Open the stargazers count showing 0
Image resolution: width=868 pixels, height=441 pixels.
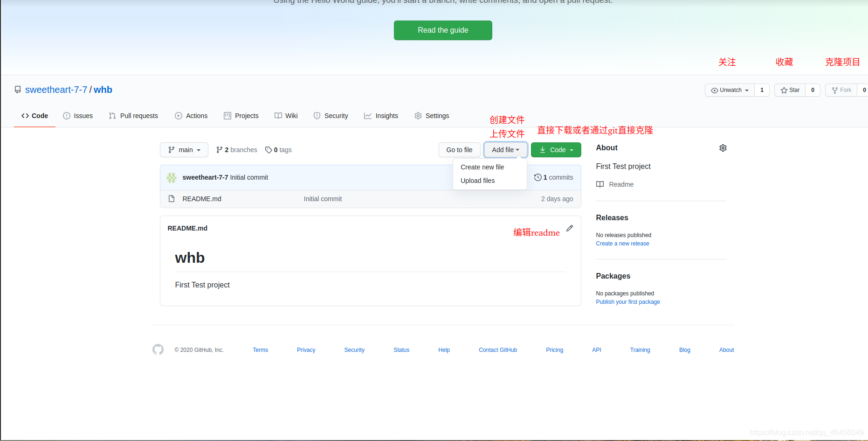coord(813,90)
